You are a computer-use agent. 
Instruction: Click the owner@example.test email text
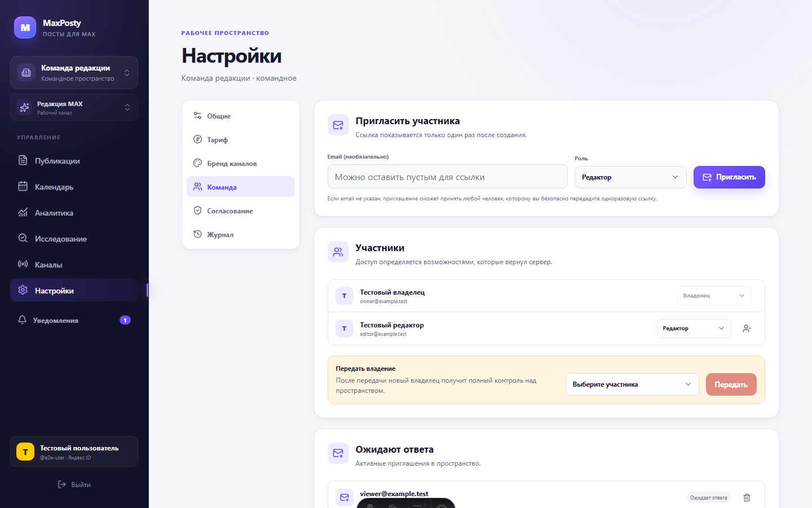(x=383, y=301)
